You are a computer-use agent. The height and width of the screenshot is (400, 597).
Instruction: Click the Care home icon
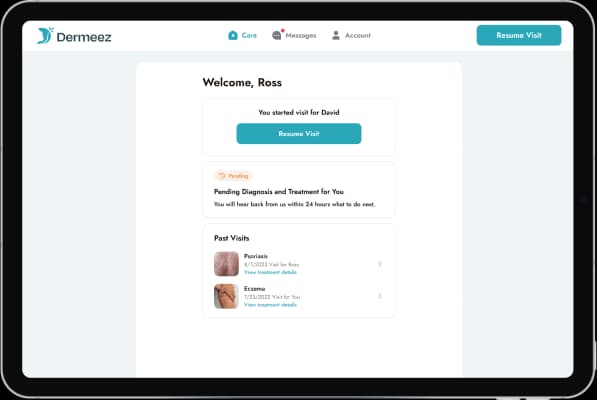coord(233,35)
